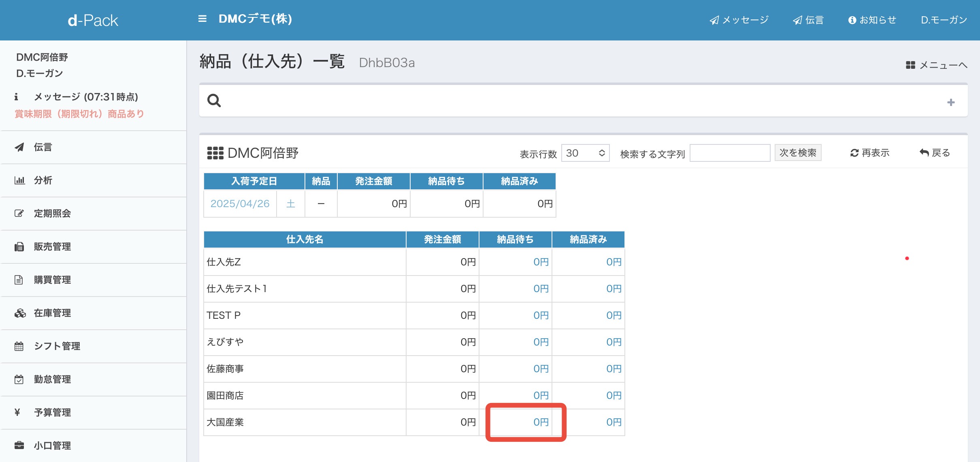Image resolution: width=980 pixels, height=462 pixels.
Task: Click the 次を検索 button
Action: coord(798,153)
